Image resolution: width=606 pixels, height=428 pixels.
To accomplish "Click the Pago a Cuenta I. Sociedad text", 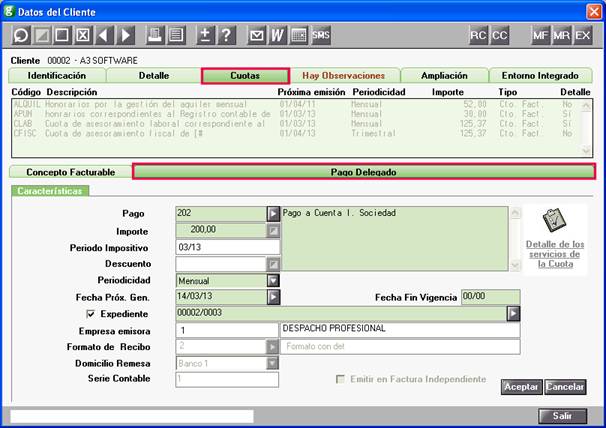I will (x=339, y=213).
